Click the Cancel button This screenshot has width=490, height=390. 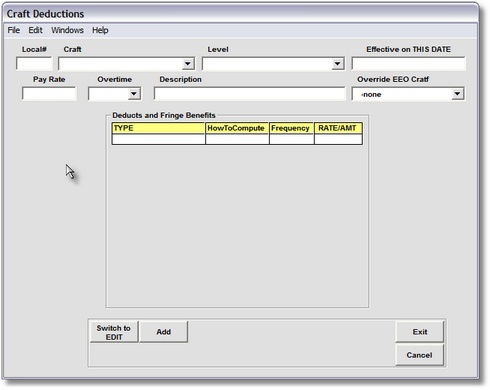[x=420, y=355]
